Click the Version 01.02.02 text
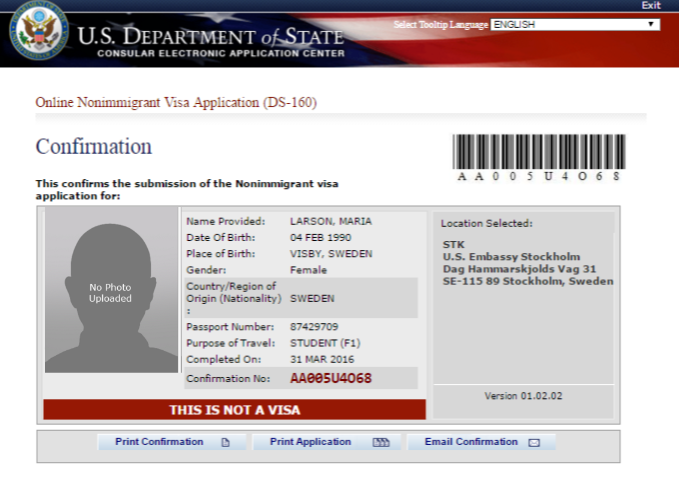This screenshot has width=679, height=484. [523, 396]
